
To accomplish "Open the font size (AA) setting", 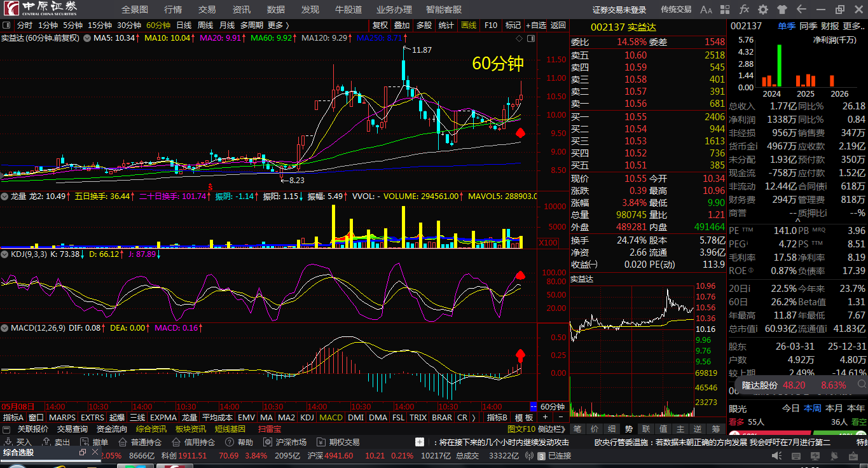I will (x=706, y=10).
